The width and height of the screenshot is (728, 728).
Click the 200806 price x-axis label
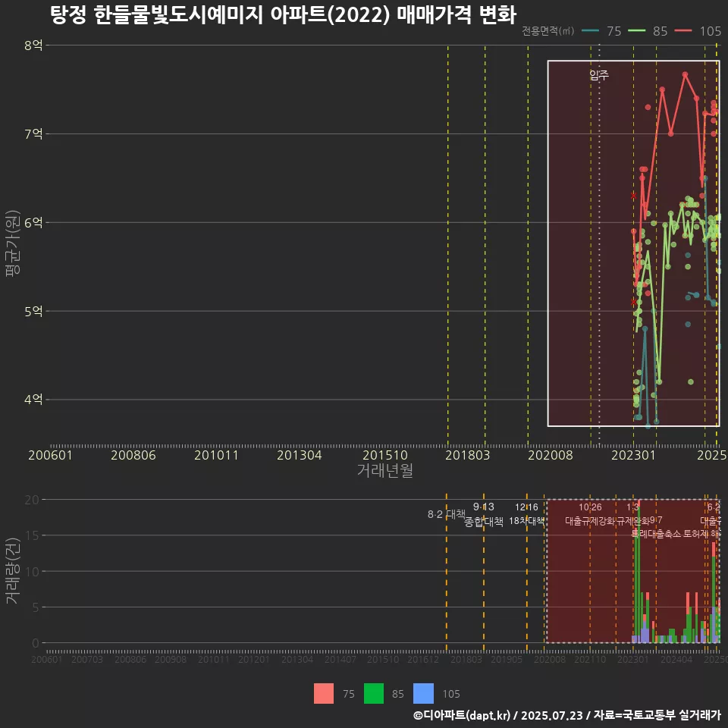(x=133, y=455)
